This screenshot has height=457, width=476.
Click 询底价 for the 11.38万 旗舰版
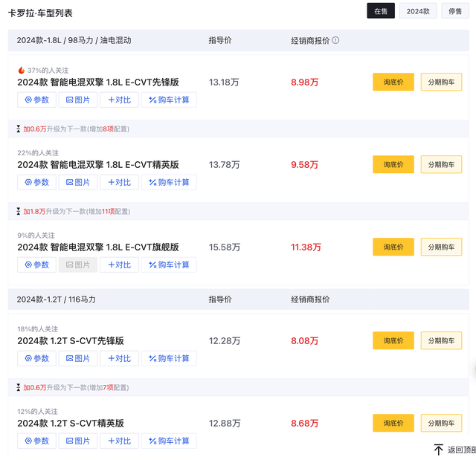(x=393, y=247)
